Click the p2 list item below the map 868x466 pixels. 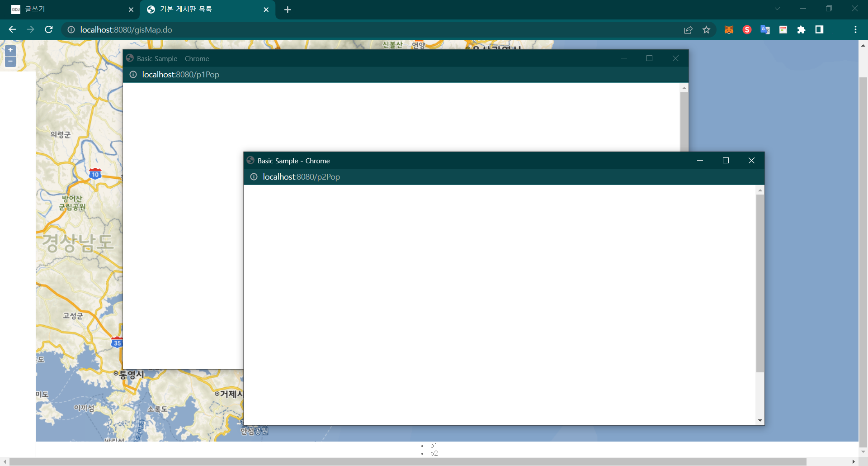(434, 453)
